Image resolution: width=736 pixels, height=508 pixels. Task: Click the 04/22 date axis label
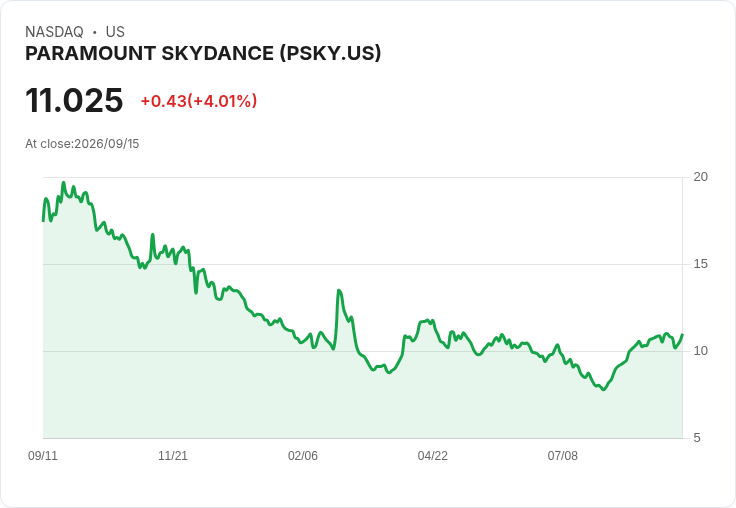click(433, 455)
